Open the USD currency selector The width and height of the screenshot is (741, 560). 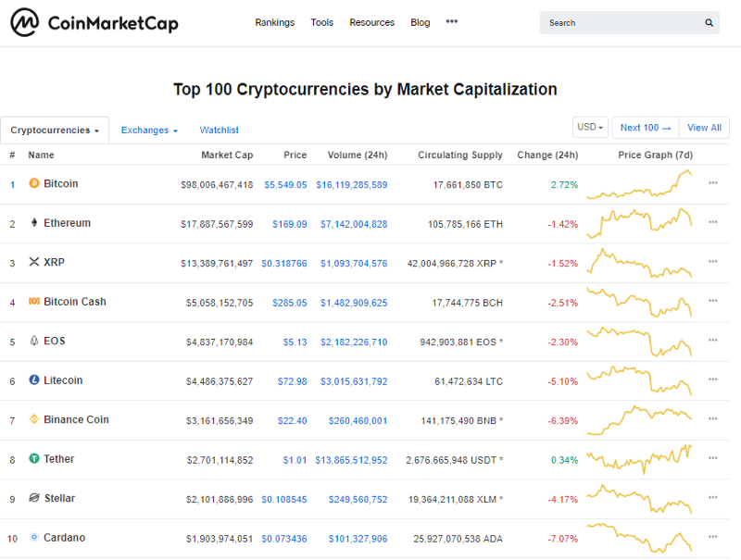(x=590, y=128)
